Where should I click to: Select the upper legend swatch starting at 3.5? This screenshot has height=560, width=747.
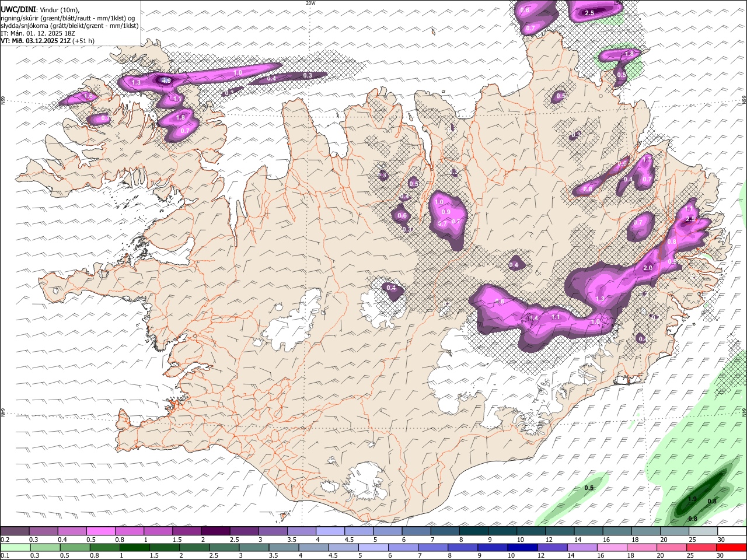(x=301, y=531)
